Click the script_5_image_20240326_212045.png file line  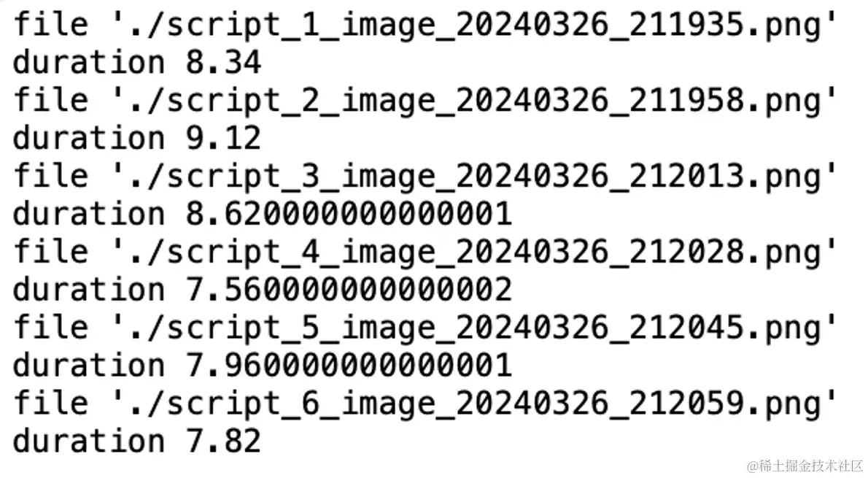click(425, 328)
